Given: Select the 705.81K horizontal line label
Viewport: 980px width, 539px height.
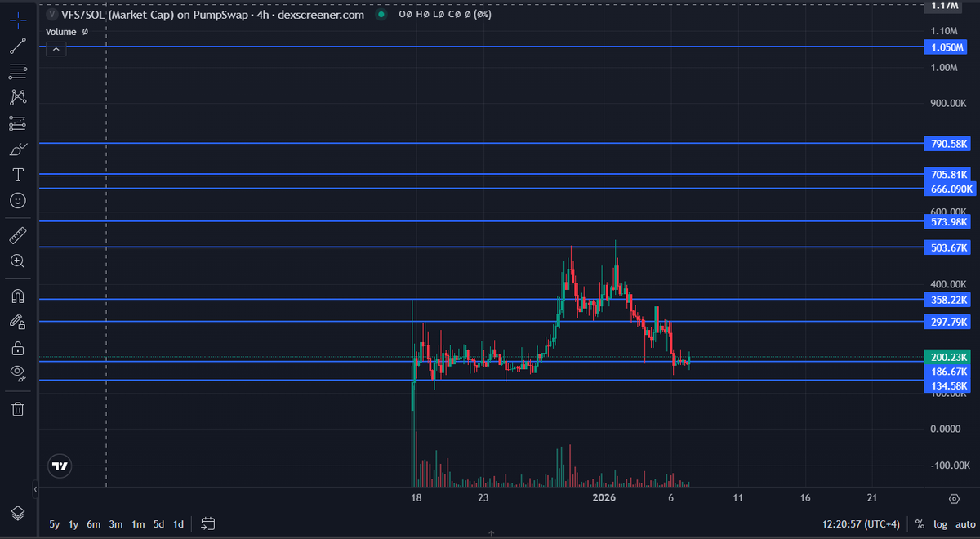Looking at the screenshot, I should coord(947,175).
